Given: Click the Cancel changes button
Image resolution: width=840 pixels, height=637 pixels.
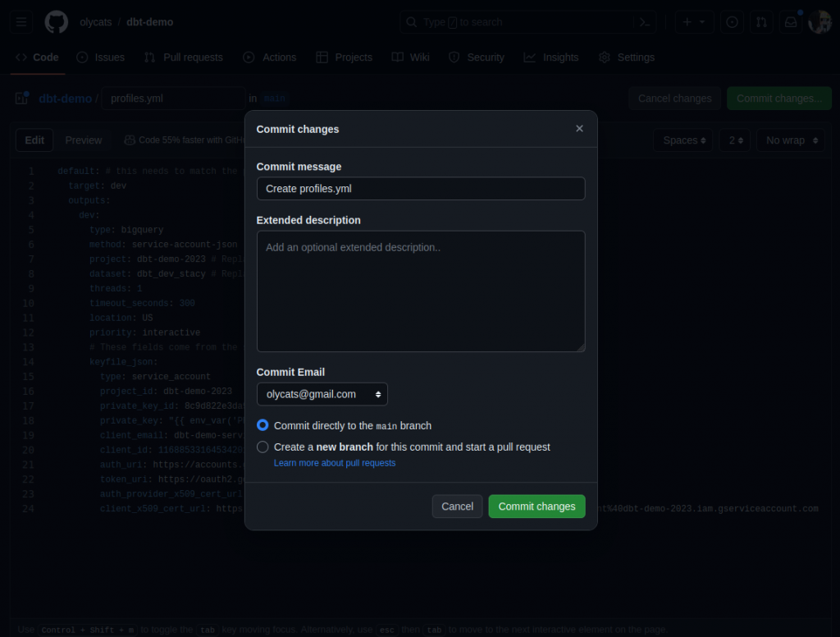Looking at the screenshot, I should (x=674, y=99).
